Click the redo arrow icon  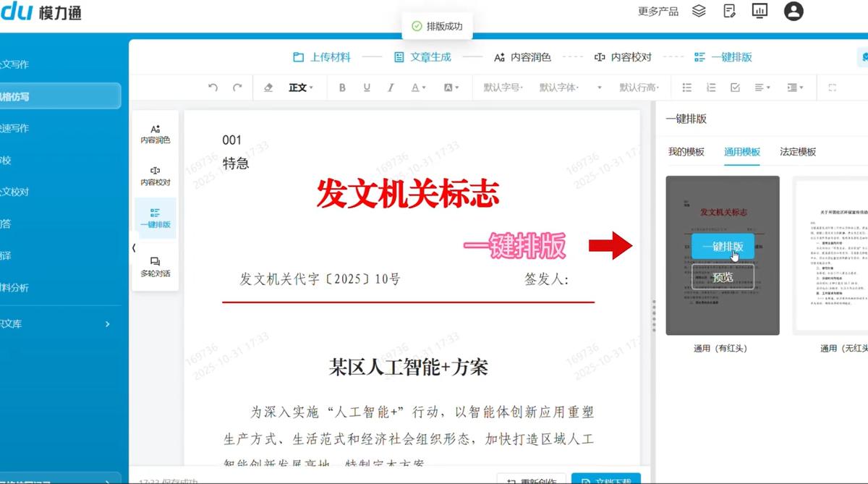click(237, 88)
